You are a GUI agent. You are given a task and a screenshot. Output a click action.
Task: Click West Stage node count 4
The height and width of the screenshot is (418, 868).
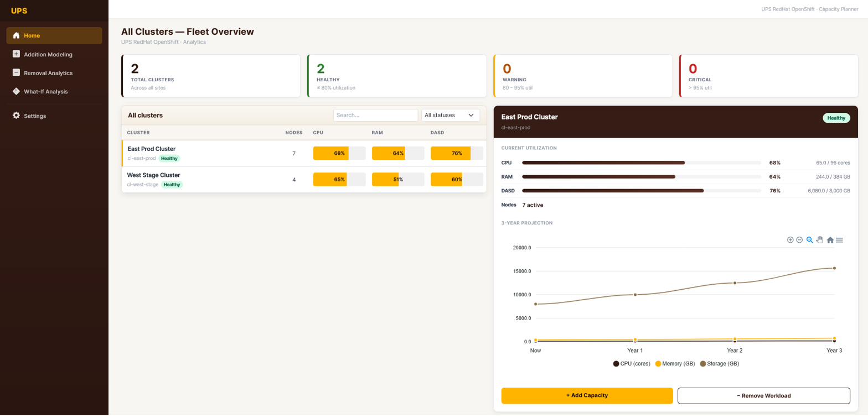[x=294, y=180]
